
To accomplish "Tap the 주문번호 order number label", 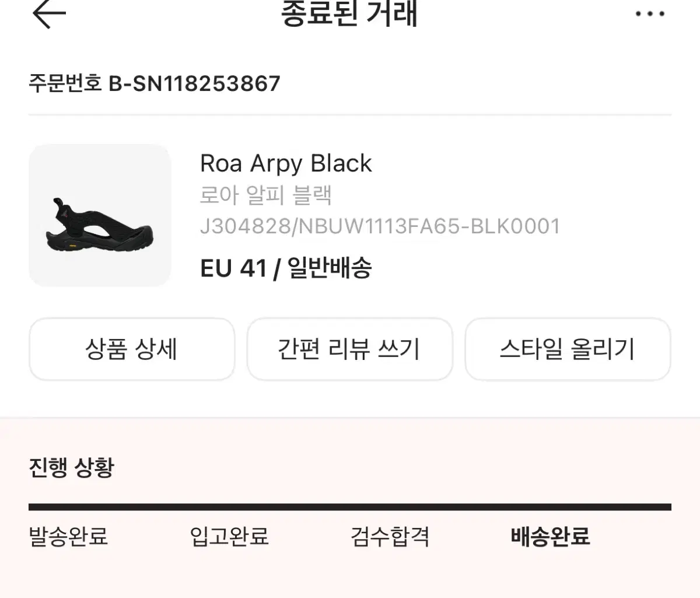I will click(x=65, y=83).
